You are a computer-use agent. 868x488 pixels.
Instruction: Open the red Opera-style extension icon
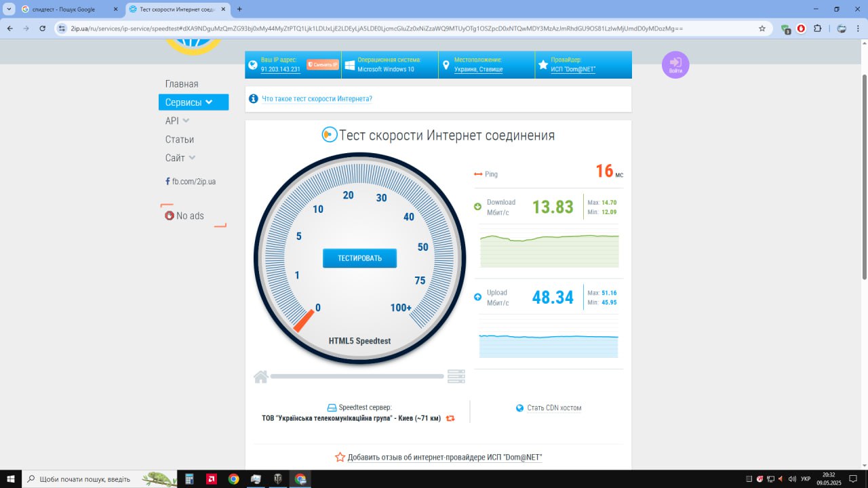click(x=801, y=28)
